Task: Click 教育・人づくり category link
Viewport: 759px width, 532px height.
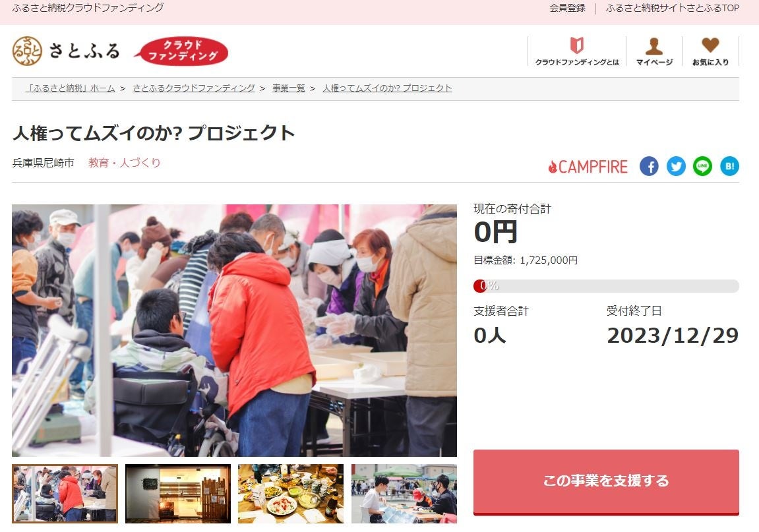Action: click(x=125, y=163)
